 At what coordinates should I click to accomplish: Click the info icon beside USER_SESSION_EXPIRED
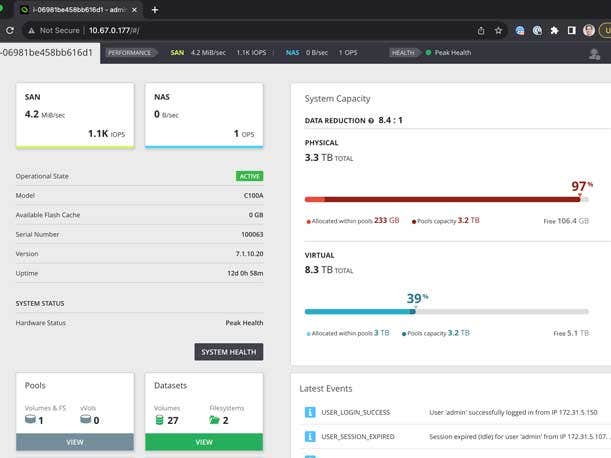point(310,437)
